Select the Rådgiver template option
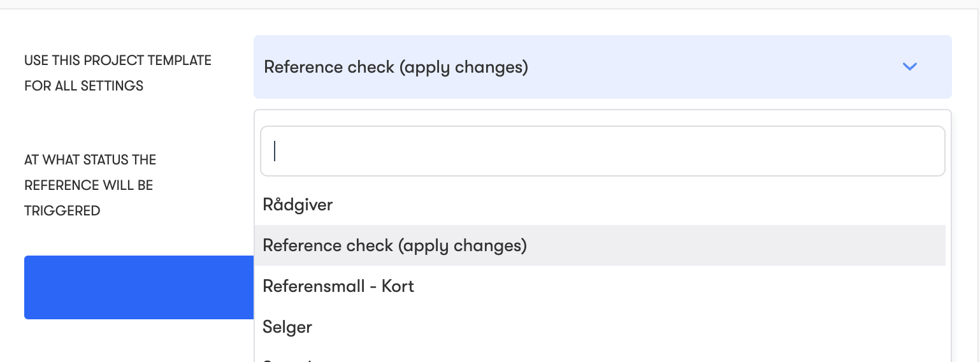 [x=298, y=205]
